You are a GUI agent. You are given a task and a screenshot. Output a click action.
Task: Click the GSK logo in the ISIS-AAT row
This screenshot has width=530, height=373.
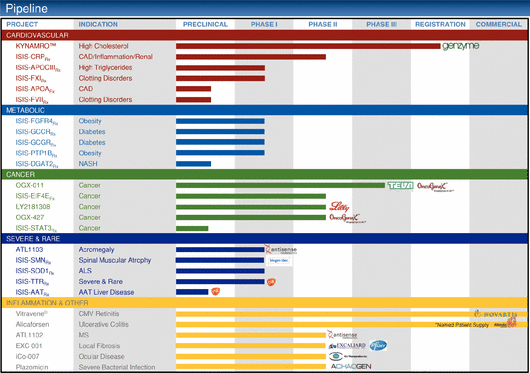click(x=215, y=291)
